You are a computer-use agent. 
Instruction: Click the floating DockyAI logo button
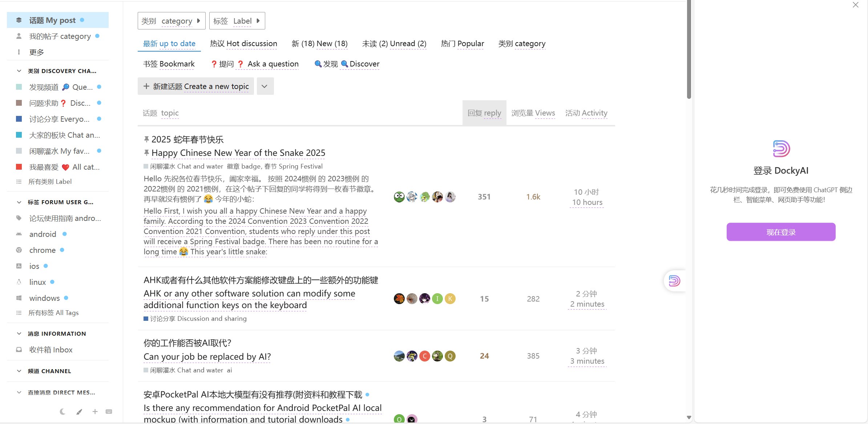click(x=674, y=281)
